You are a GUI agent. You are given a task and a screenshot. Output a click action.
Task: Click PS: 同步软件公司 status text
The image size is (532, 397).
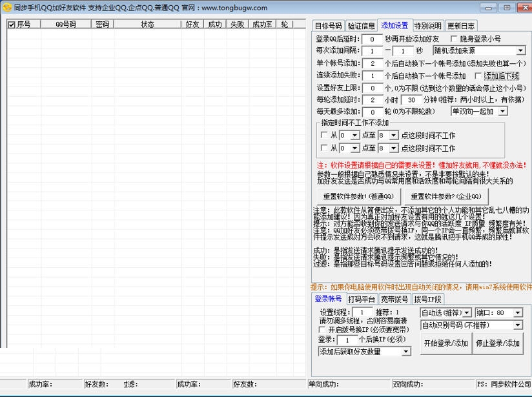click(x=504, y=384)
